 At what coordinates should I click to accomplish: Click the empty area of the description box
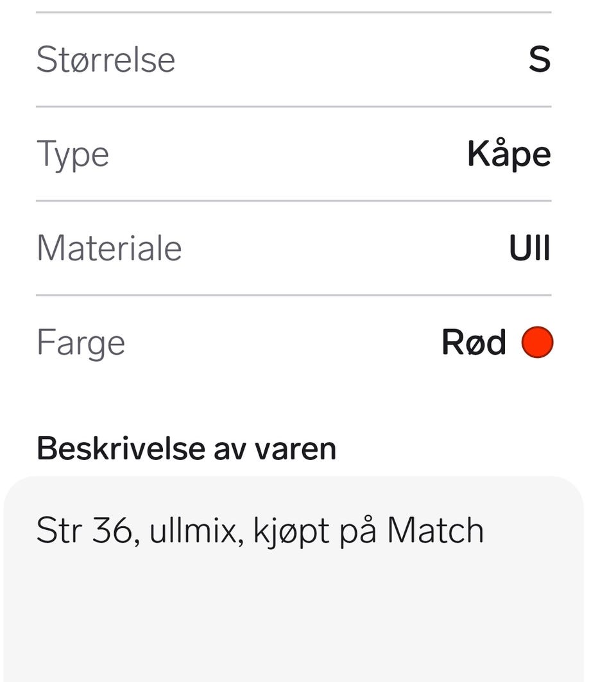pyautogui.click(x=294, y=618)
